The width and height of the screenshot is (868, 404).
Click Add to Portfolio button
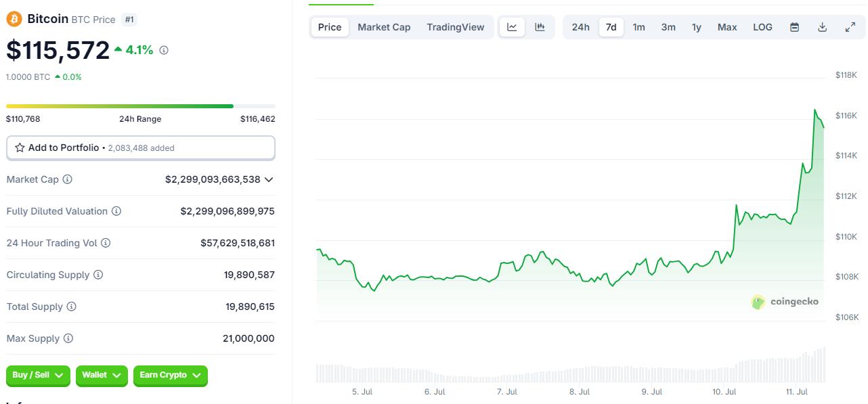pyautogui.click(x=140, y=148)
